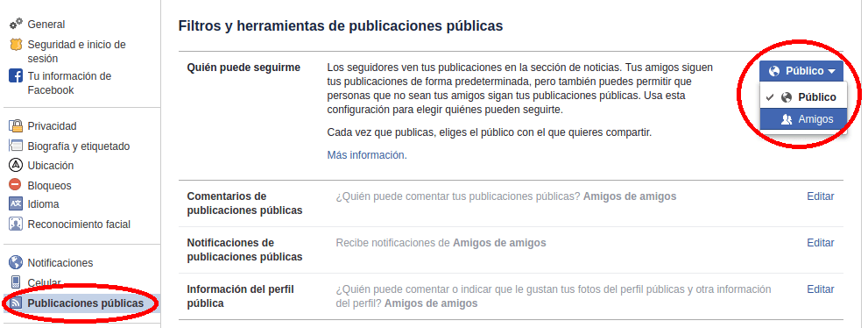
Task: Click 'Recibe notificaciones de Amigos de amigos' text
Action: [x=441, y=243]
